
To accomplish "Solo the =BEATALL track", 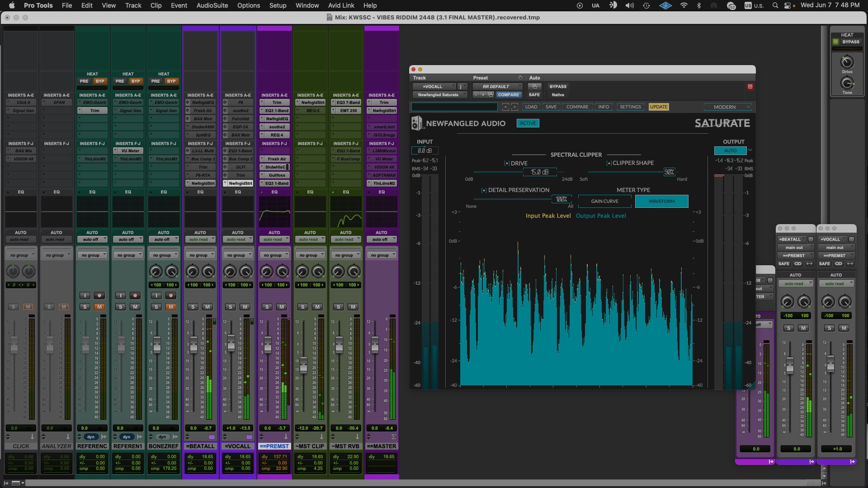I will click(193, 307).
